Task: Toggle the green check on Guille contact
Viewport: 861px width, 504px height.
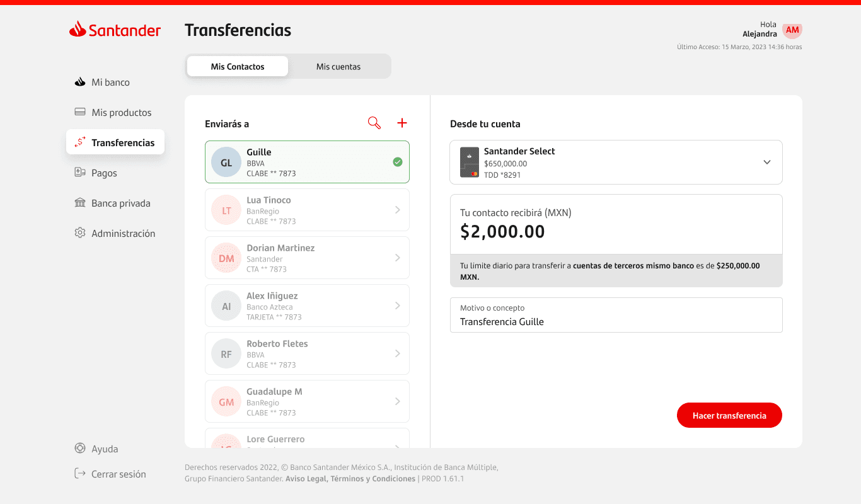Action: click(398, 162)
